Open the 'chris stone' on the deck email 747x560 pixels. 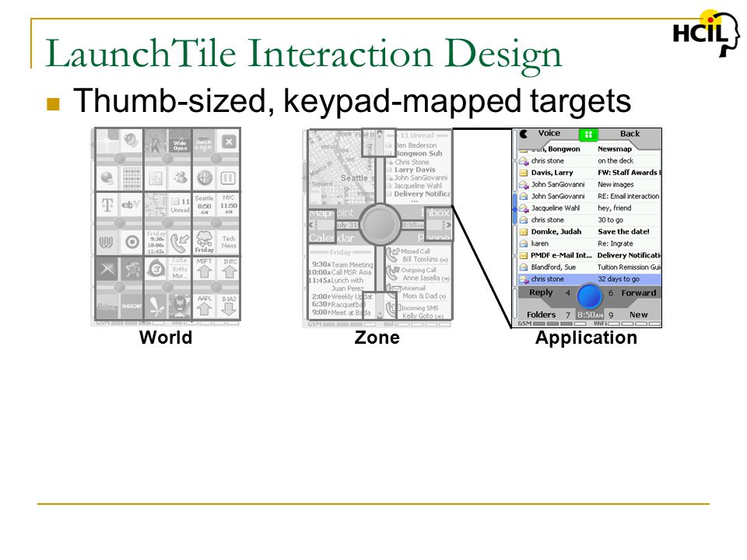tap(590, 161)
